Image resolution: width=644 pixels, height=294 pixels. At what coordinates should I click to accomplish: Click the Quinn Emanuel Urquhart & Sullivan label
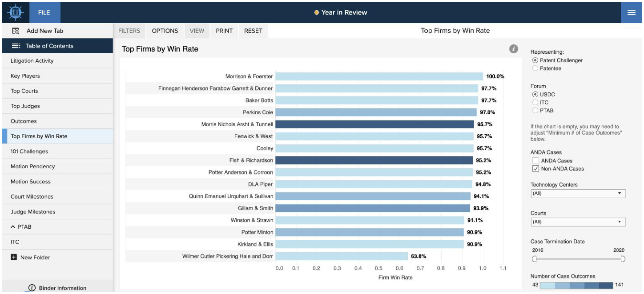(231, 196)
